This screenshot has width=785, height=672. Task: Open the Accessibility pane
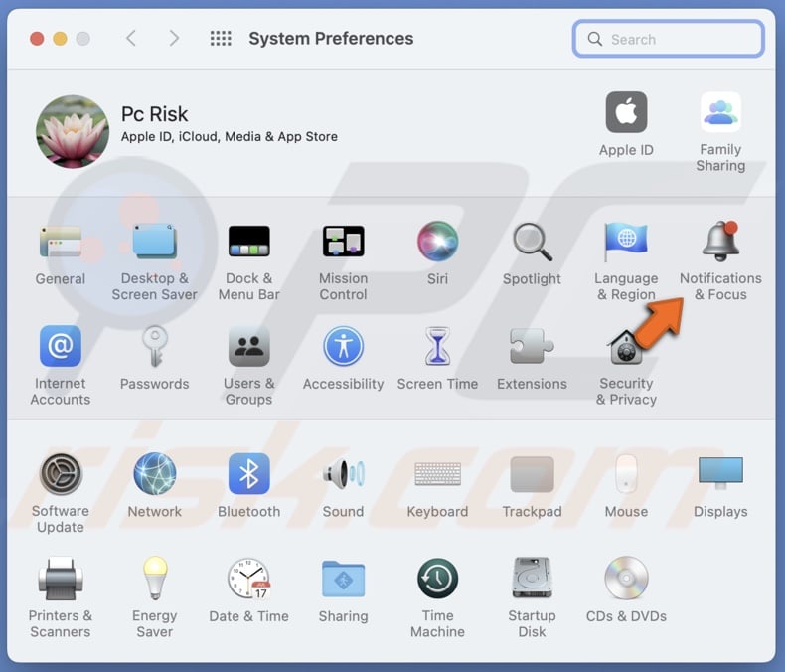[x=343, y=347]
